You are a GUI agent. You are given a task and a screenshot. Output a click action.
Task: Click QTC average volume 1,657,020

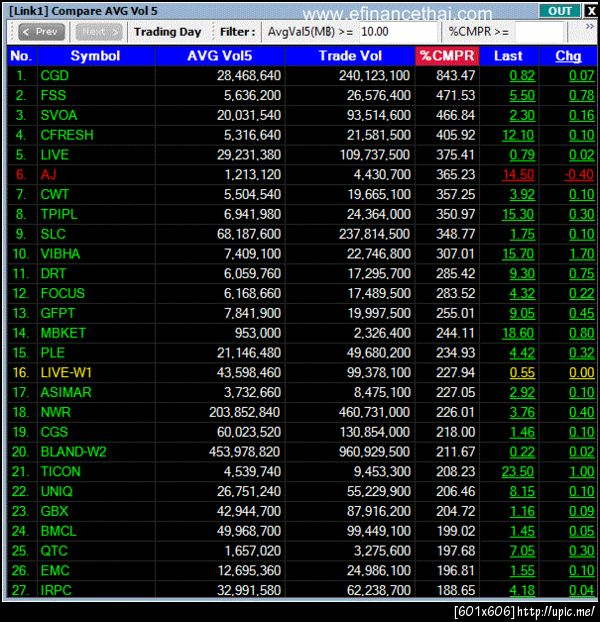tap(253, 551)
